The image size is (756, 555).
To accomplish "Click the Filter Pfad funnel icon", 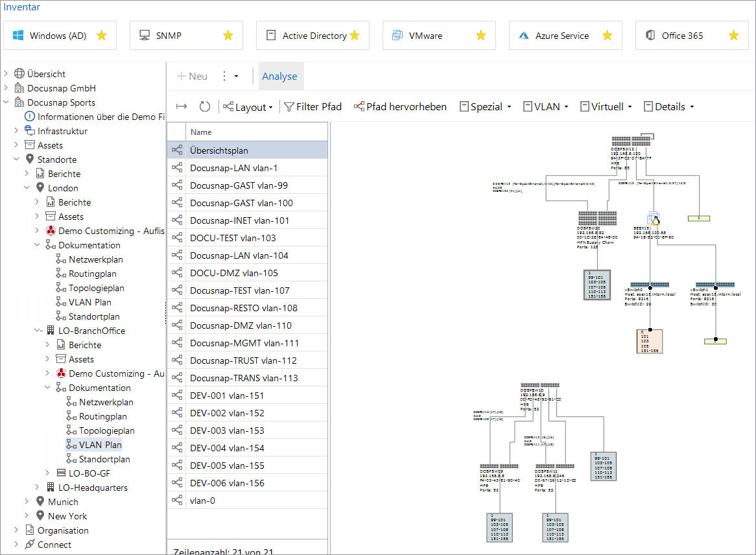I will click(289, 107).
